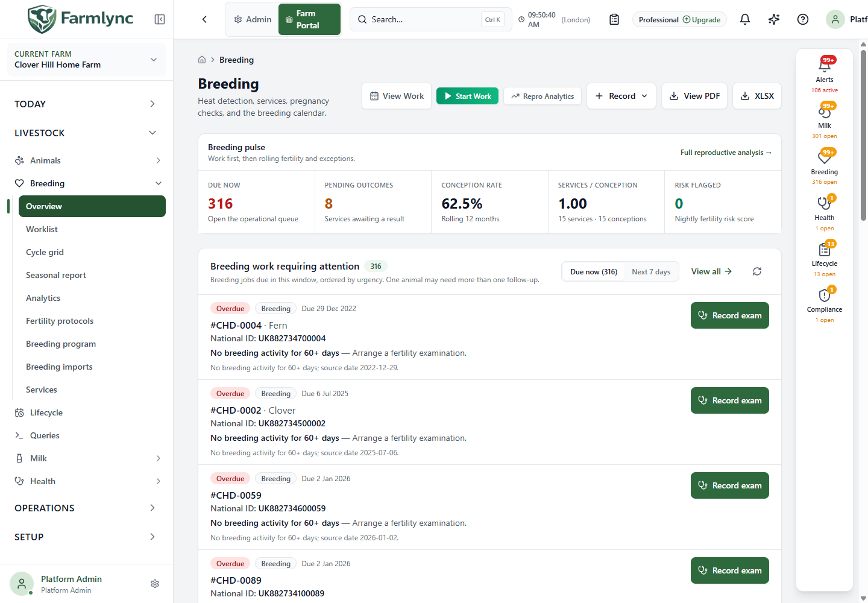Viewport: 868px width, 603px height.
Task: Record exam for CHD-0002 Clover
Action: pos(730,400)
